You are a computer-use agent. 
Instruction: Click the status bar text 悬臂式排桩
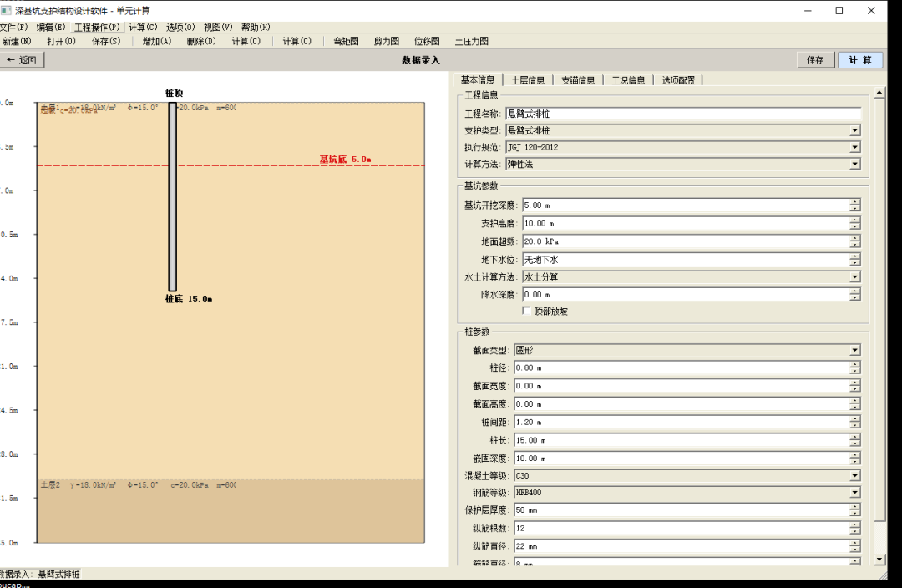[x=59, y=574]
